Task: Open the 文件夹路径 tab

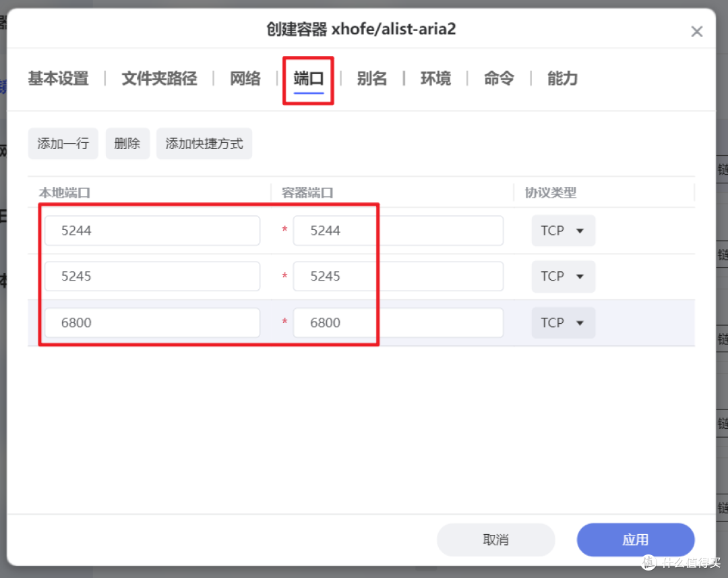Action: pyautogui.click(x=159, y=78)
